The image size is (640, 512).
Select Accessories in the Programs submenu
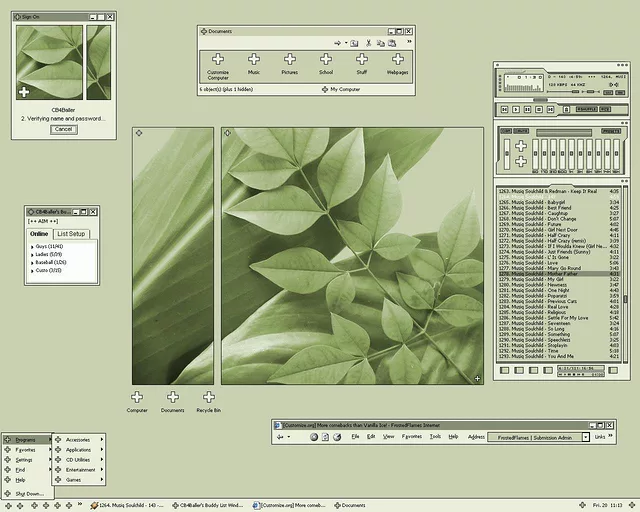coord(79,440)
